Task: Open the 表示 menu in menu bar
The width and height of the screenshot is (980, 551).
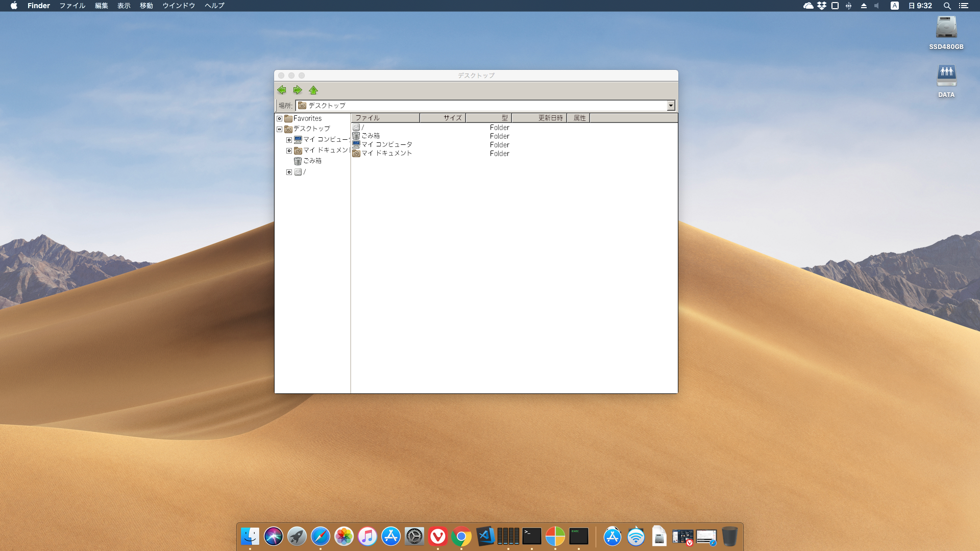Action: [x=124, y=6]
